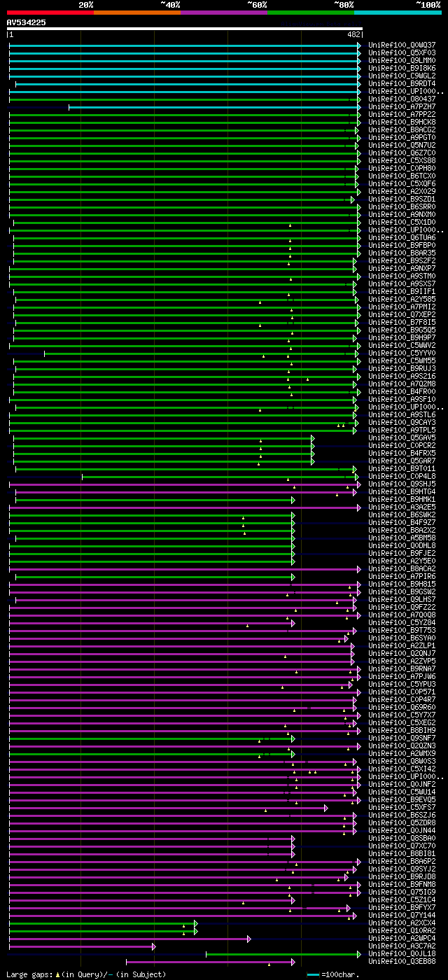Select the UniRef100_B9RNA7 label
The height and width of the screenshot is (980, 448).
coord(402,668)
